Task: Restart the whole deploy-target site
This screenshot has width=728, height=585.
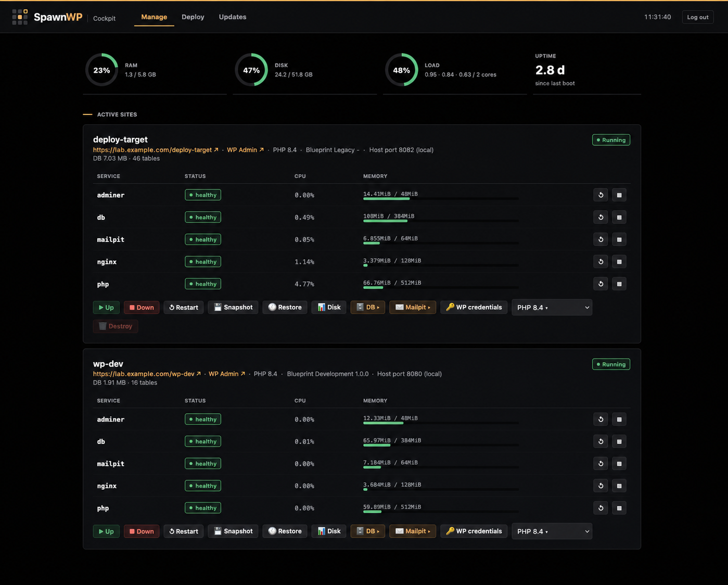Action: [x=184, y=308]
